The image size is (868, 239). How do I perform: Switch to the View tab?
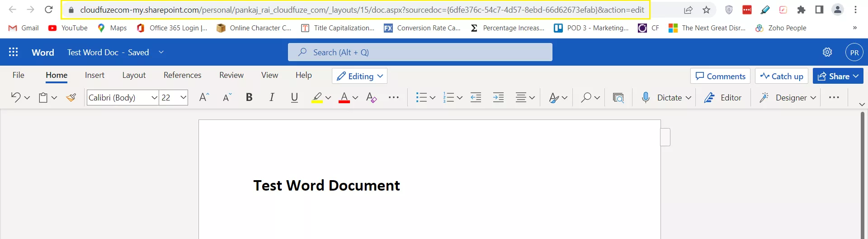269,75
